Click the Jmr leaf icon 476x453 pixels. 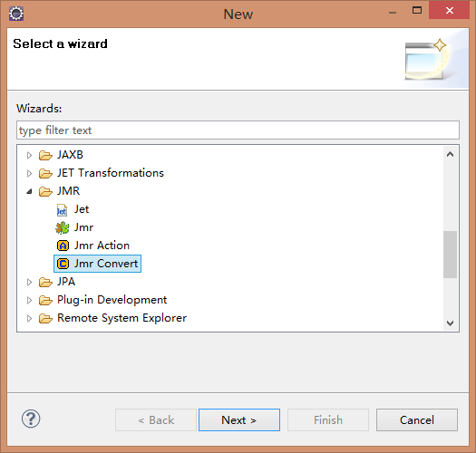63,228
